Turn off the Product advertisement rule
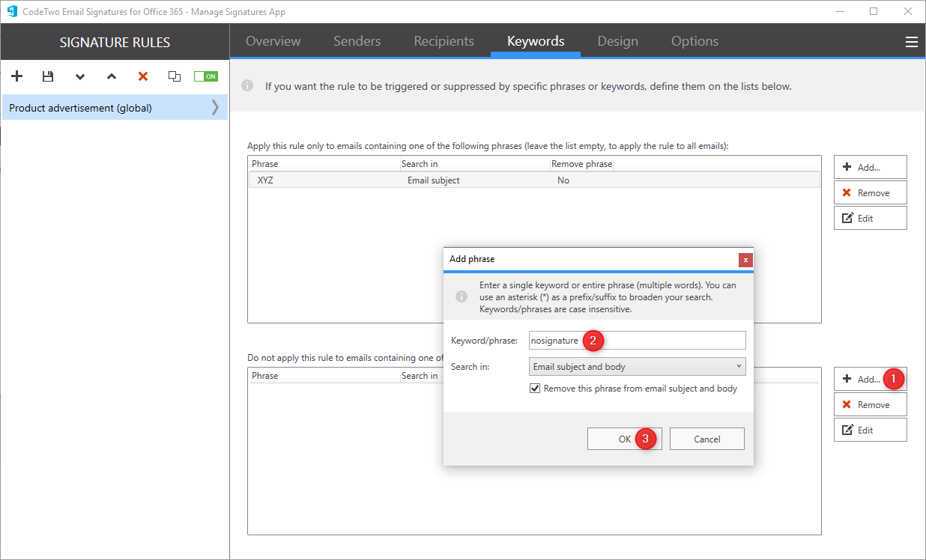926x560 pixels. 205,76
